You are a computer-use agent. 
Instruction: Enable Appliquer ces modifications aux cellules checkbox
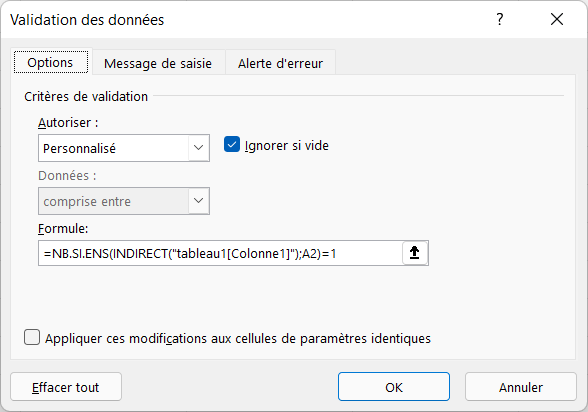pos(32,337)
